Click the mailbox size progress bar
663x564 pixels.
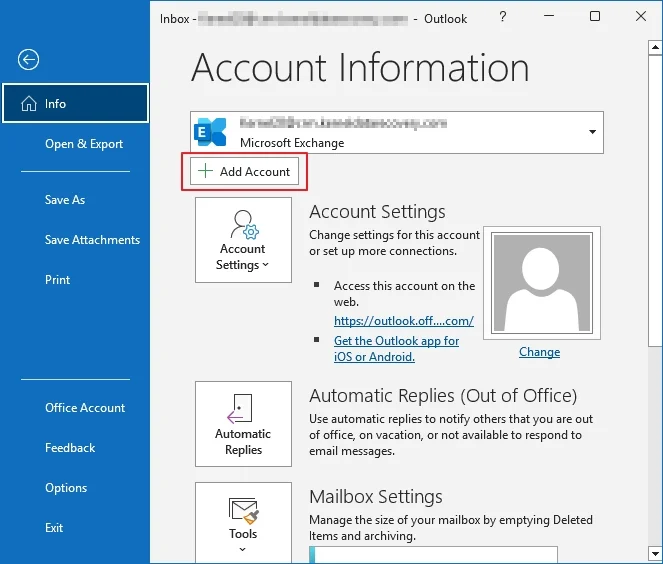[x=433, y=554]
